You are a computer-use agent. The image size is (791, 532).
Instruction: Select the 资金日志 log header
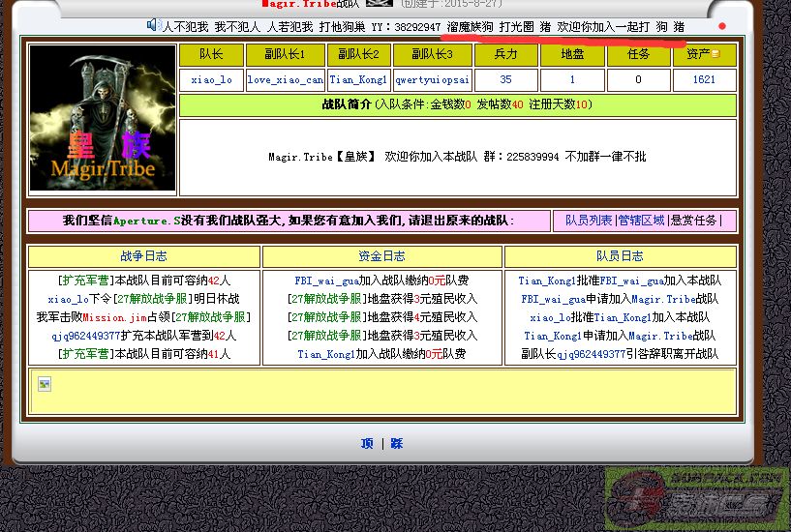[x=381, y=256]
